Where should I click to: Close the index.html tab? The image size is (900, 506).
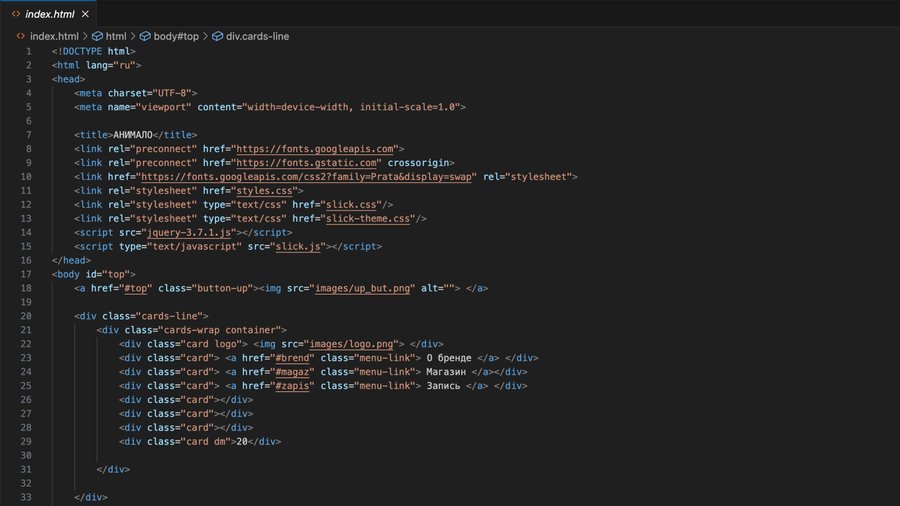(85, 14)
